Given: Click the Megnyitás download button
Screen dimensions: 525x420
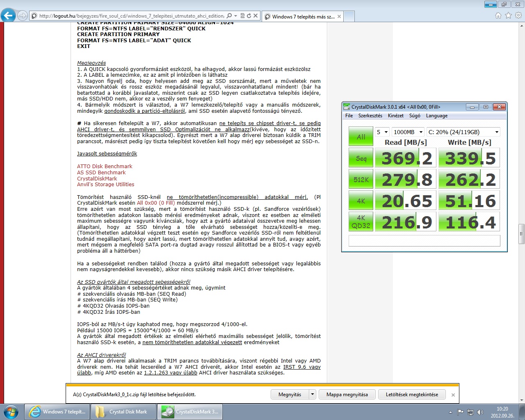Looking at the screenshot, I should (x=290, y=395).
